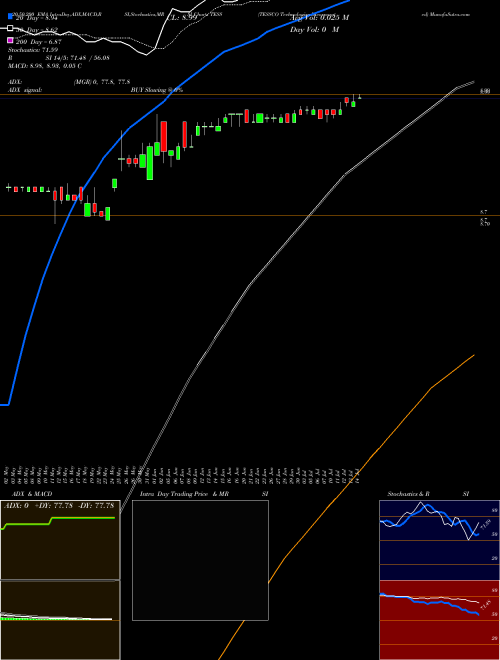Click the blue 20 Day legend swatch
Image resolution: width=500 pixels, height=660 pixels.
11,16
